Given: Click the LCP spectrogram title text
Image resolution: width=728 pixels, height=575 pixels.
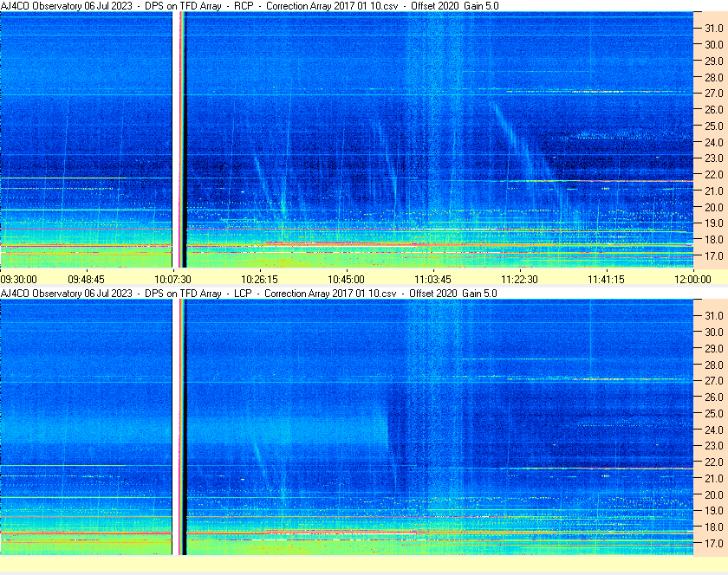Looking at the screenshot, I should coord(249,294).
